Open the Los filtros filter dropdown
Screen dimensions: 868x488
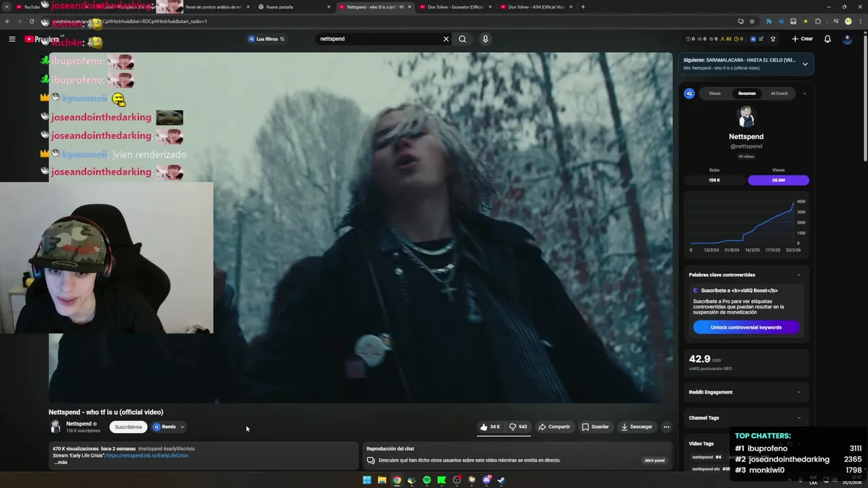pos(267,39)
